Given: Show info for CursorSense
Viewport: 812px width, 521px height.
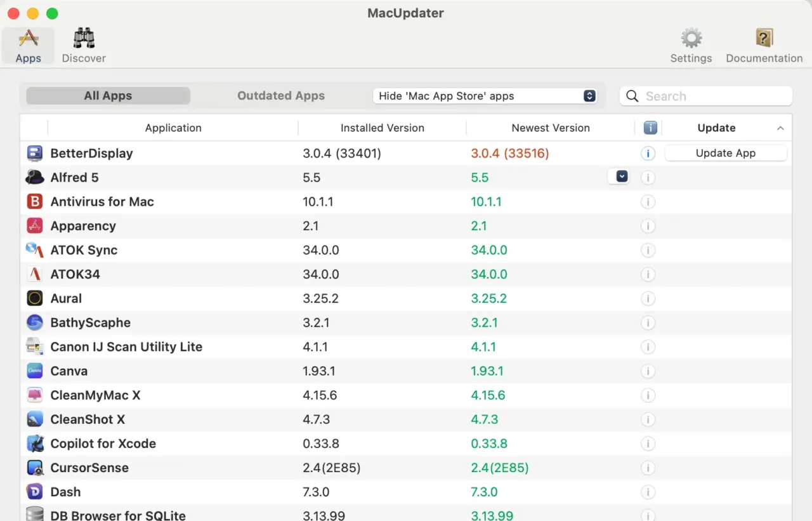Looking at the screenshot, I should (x=648, y=468).
